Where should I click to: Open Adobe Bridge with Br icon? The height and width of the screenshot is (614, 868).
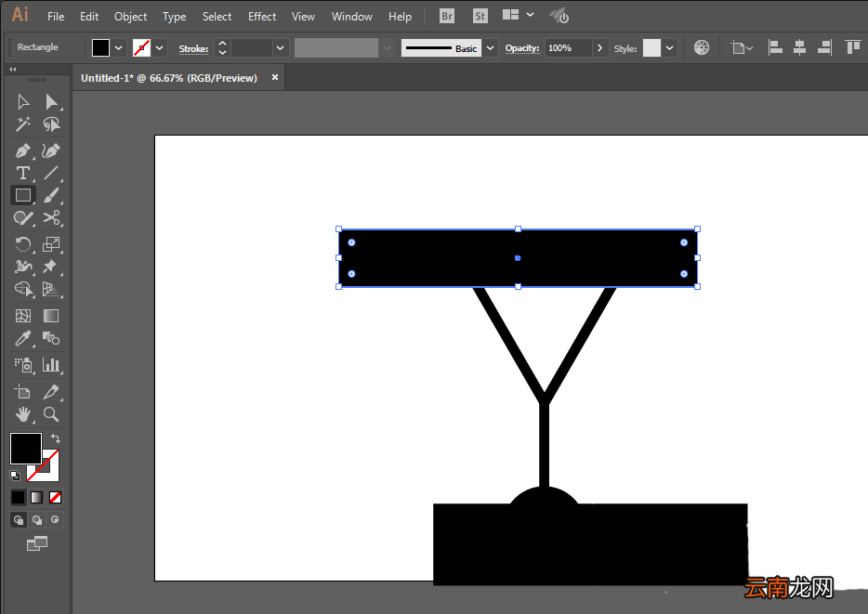click(x=447, y=16)
